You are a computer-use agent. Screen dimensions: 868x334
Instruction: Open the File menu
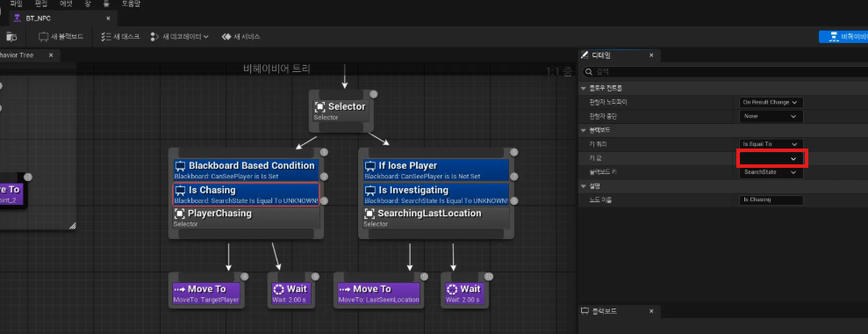click(x=16, y=4)
